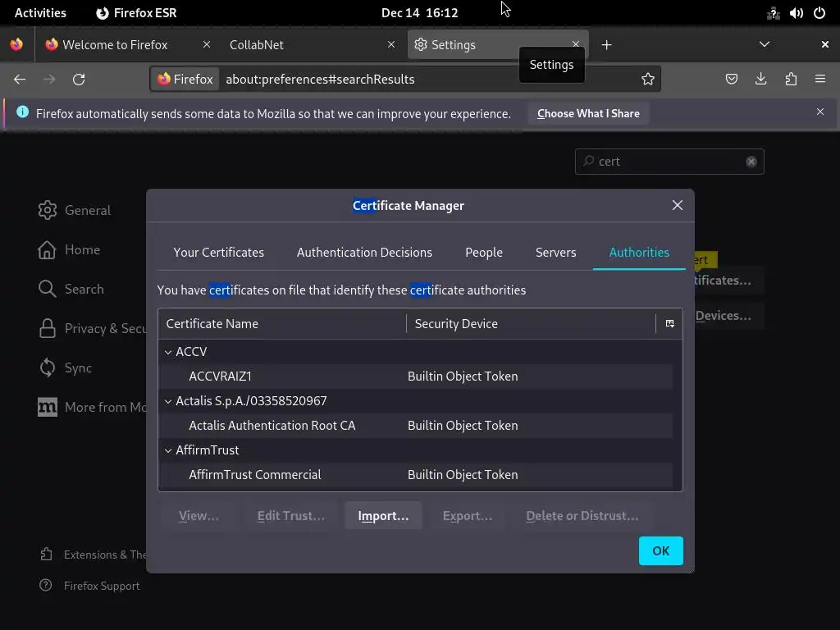Open column picker in certificate table
Viewport: 840px width, 630px height.
669,323
